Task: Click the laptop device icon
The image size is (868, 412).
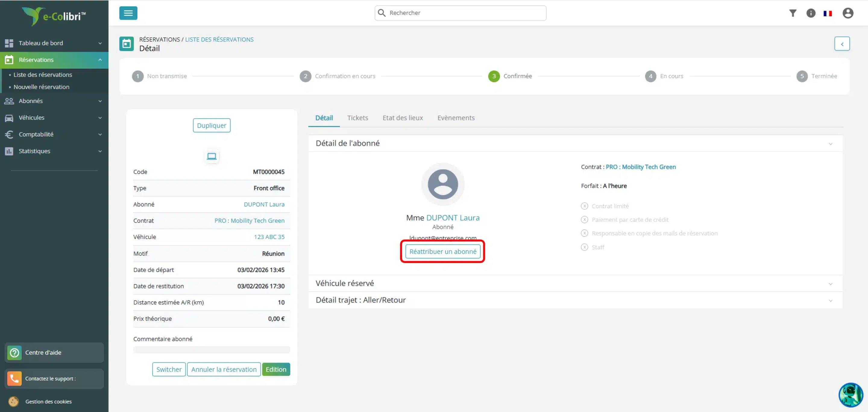Action: point(212,156)
